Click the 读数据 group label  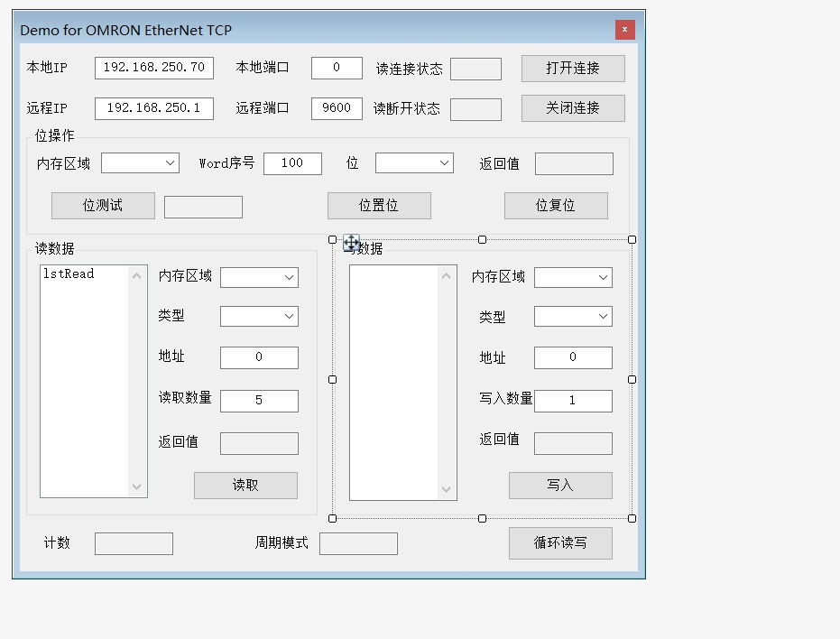[x=55, y=248]
